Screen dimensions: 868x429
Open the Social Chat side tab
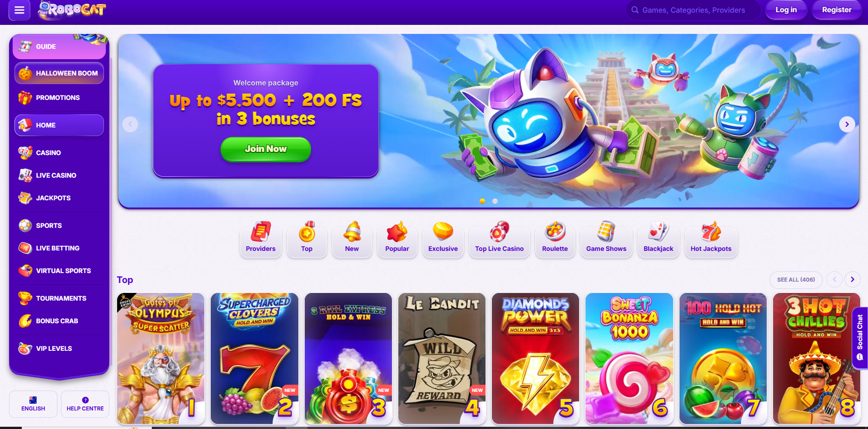coord(859,338)
